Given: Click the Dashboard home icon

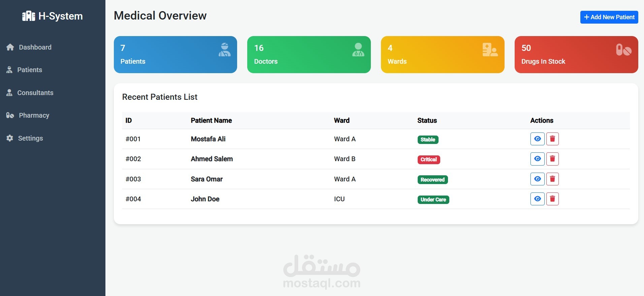Looking at the screenshot, I should [x=10, y=47].
